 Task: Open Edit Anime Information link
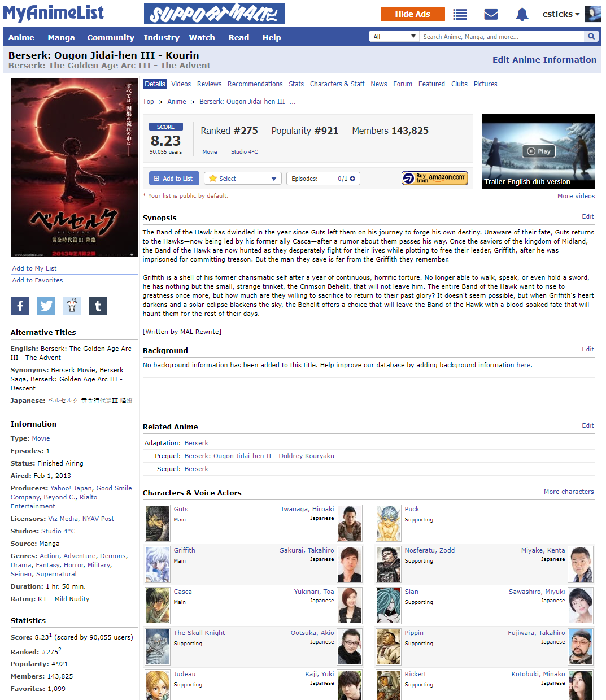point(544,59)
